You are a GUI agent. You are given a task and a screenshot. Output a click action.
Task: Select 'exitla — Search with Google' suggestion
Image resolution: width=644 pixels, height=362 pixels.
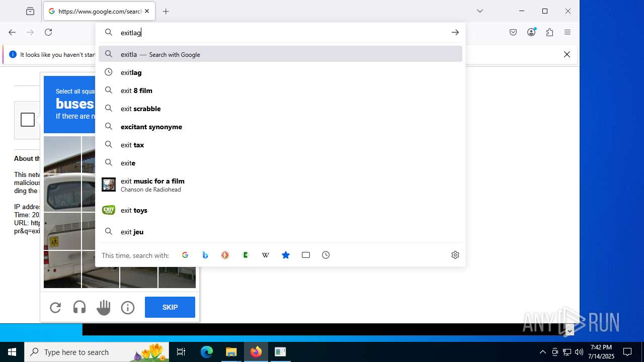click(x=280, y=54)
